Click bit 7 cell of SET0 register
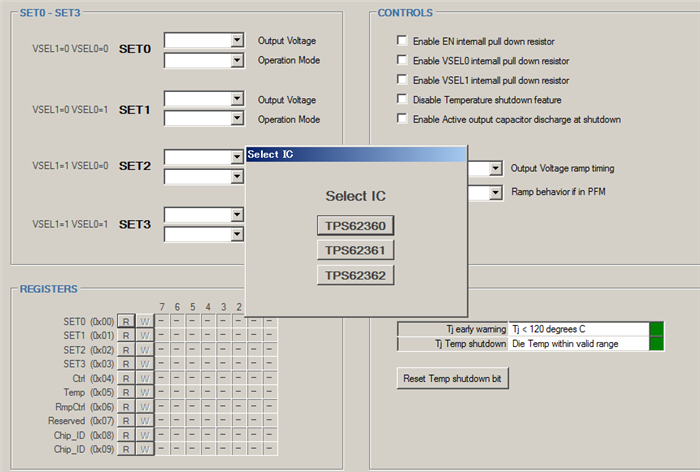The width and height of the screenshot is (700, 472). tap(162, 321)
